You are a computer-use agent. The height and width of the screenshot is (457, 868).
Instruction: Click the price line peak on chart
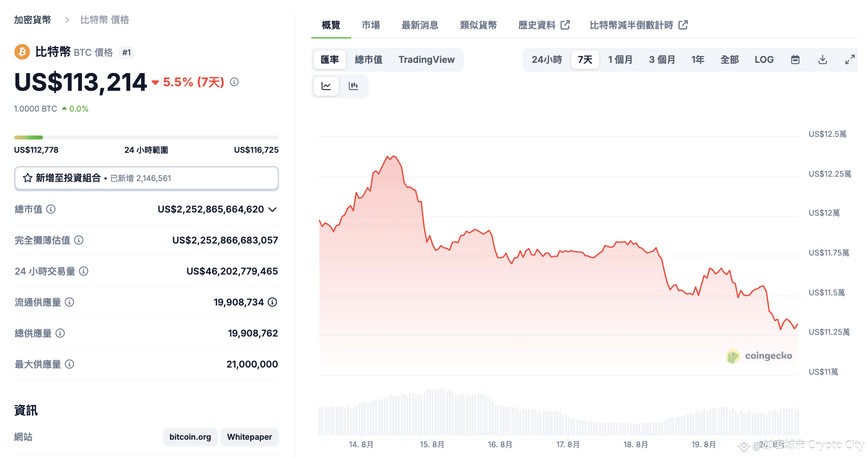(392, 156)
